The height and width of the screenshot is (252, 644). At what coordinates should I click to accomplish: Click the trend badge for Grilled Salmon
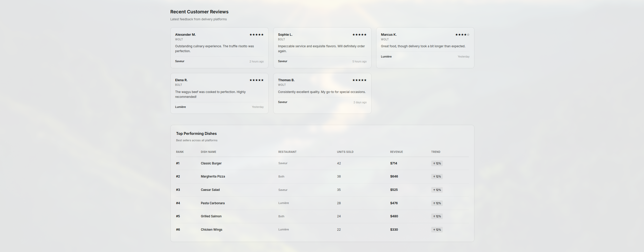[x=437, y=216]
